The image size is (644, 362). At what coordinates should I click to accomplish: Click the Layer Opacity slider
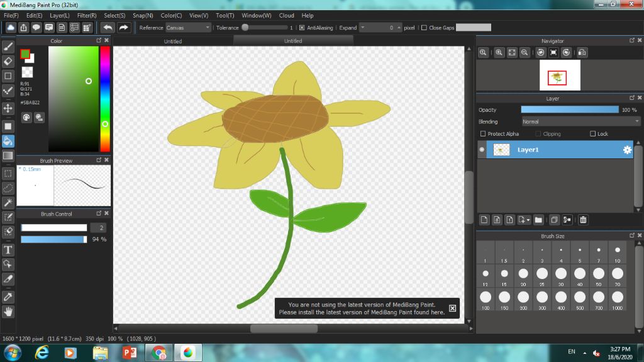tap(570, 109)
